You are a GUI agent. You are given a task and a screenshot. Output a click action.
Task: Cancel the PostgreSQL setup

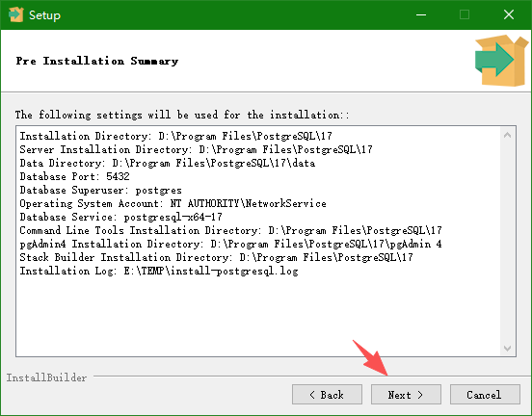click(x=485, y=394)
